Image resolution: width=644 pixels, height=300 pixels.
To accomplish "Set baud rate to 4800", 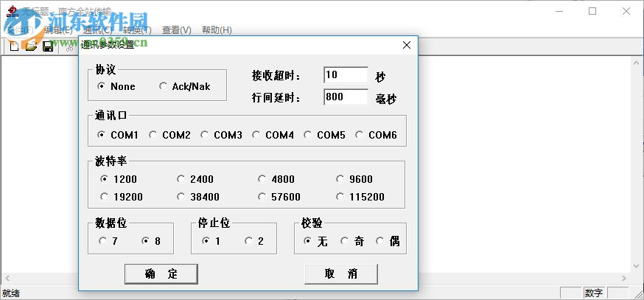I will point(276,179).
